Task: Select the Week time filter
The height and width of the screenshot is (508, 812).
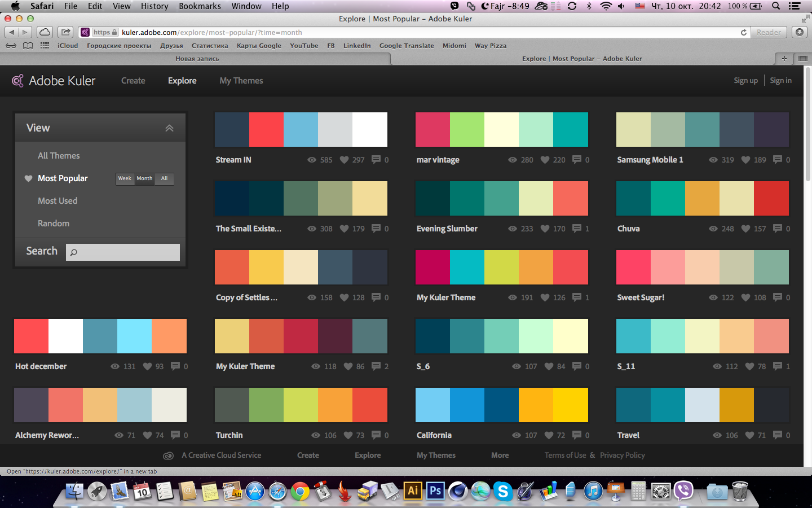Action: 125,178
